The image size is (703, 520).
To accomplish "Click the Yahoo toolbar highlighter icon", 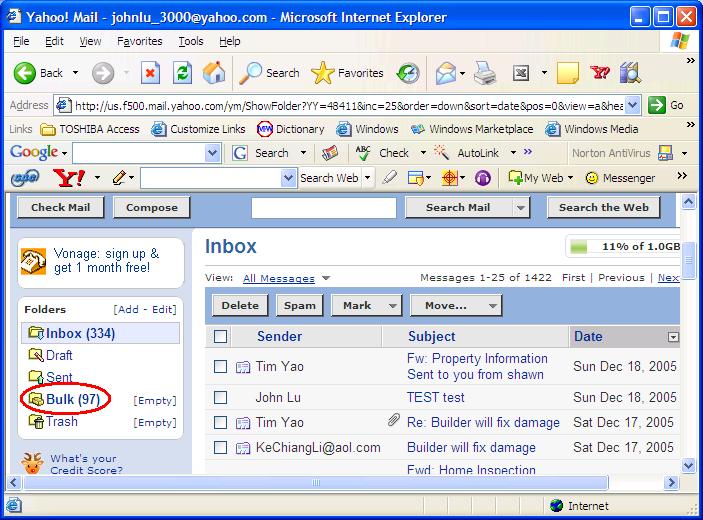I will point(390,178).
